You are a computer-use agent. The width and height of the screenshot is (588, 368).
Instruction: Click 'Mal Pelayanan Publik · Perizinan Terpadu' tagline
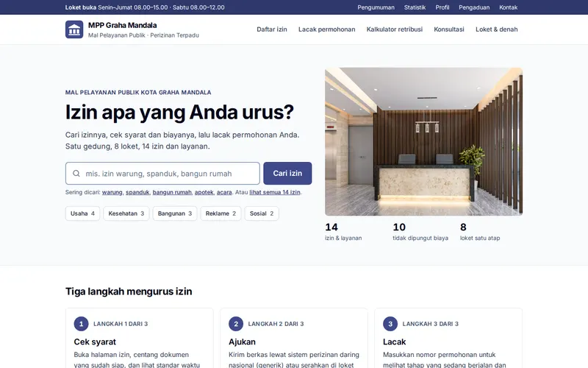pyautogui.click(x=143, y=35)
